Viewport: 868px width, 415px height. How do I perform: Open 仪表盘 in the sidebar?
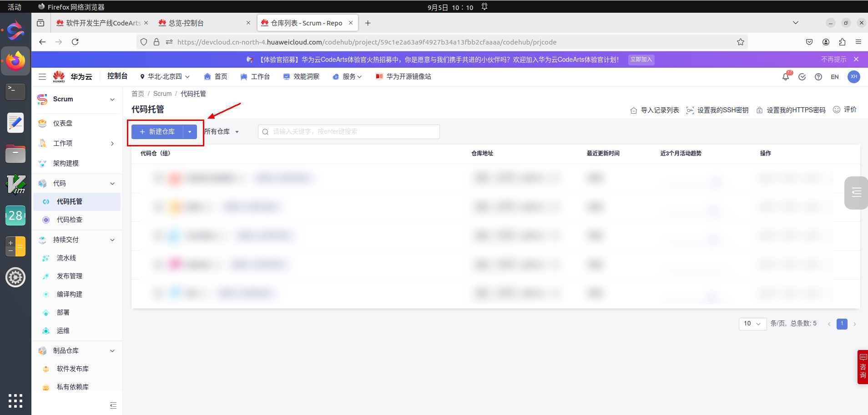(x=63, y=123)
